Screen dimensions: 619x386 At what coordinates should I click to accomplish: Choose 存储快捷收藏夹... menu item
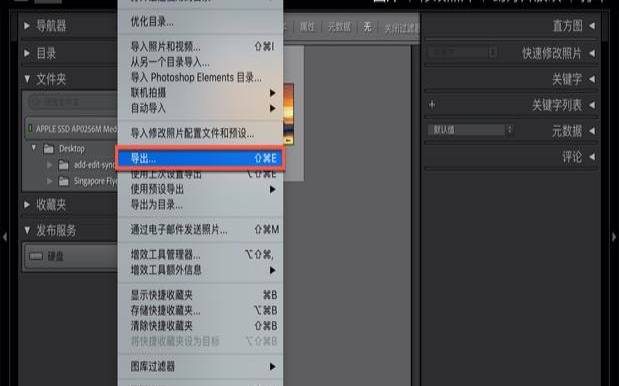tap(200, 310)
